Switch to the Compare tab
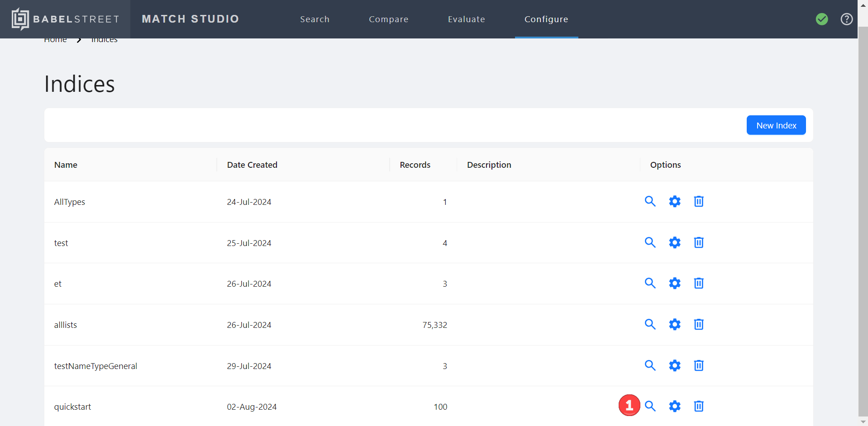 click(389, 19)
